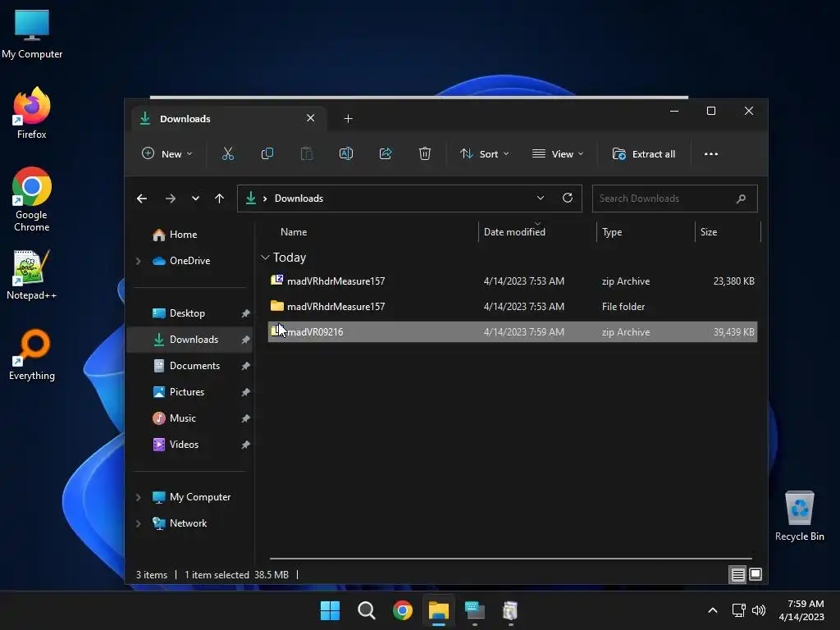Screen dimensions: 840x630
Task: Expand OneDrive in navigation pane
Action: pyautogui.click(x=138, y=261)
